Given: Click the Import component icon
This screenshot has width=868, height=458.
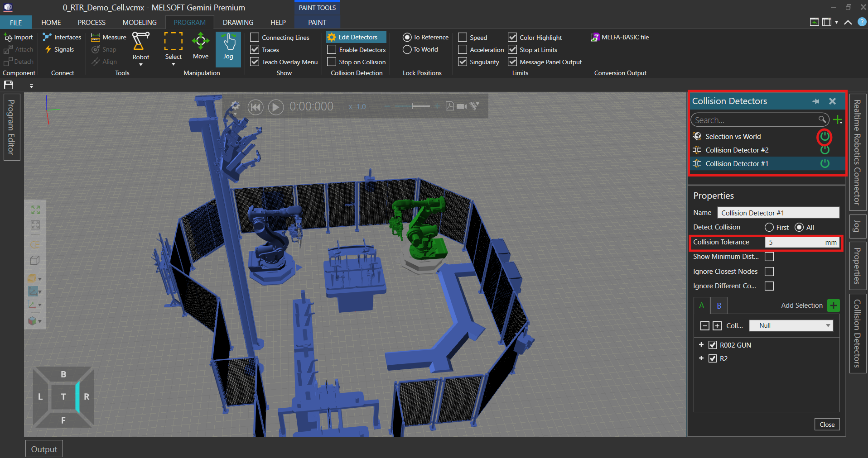Looking at the screenshot, I should (8, 38).
